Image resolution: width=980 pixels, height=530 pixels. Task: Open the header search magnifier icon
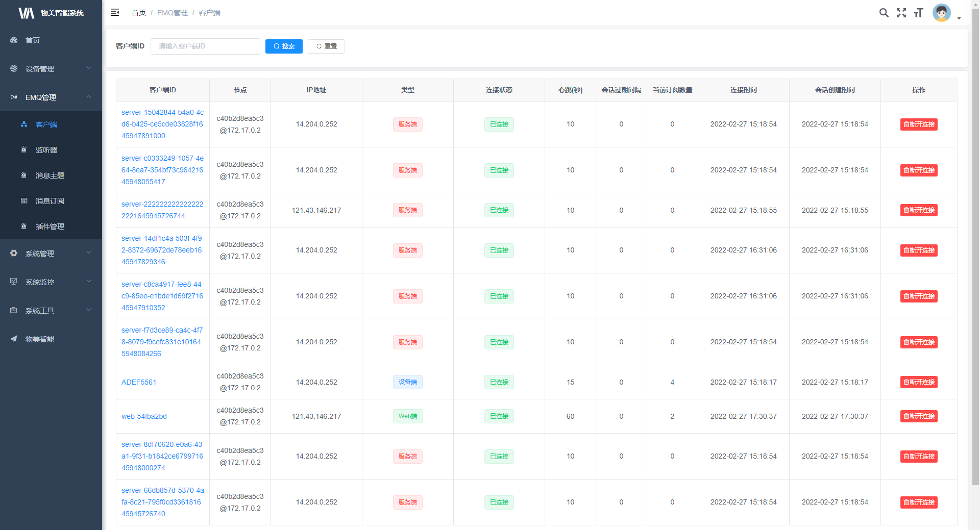[884, 13]
